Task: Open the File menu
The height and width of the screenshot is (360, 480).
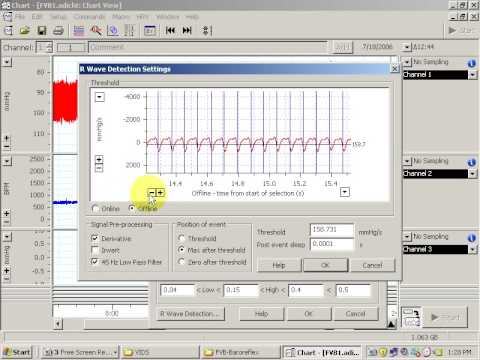Action: 20,17
